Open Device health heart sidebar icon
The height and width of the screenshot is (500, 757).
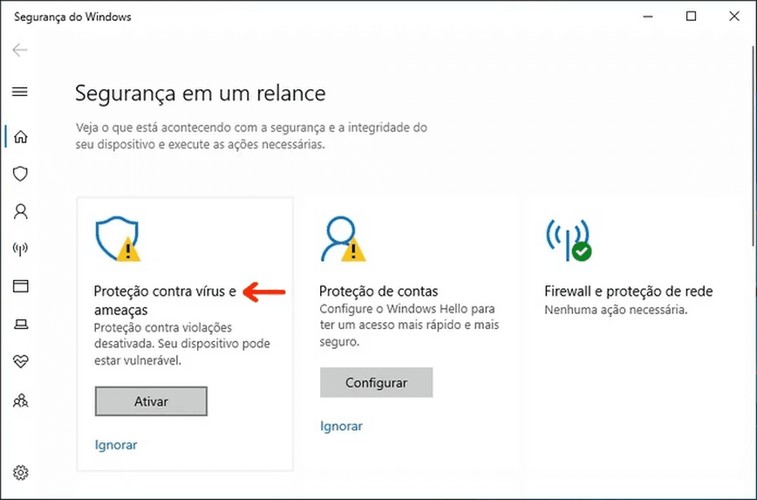(20, 361)
